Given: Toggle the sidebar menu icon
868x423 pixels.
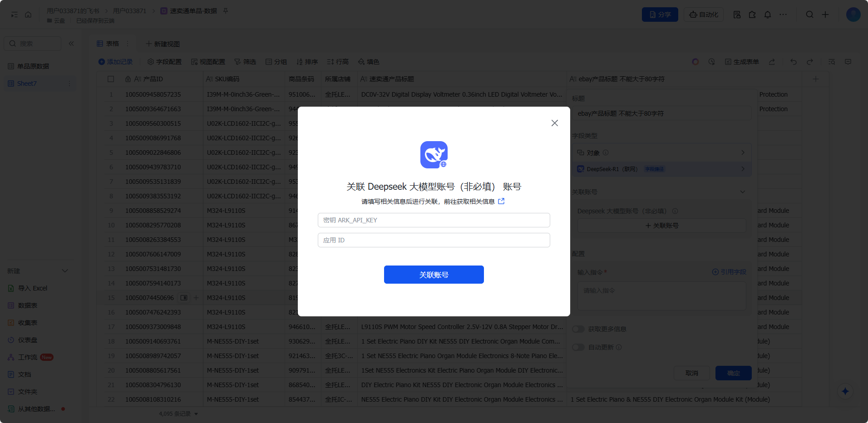Looking at the screenshot, I should 15,15.
